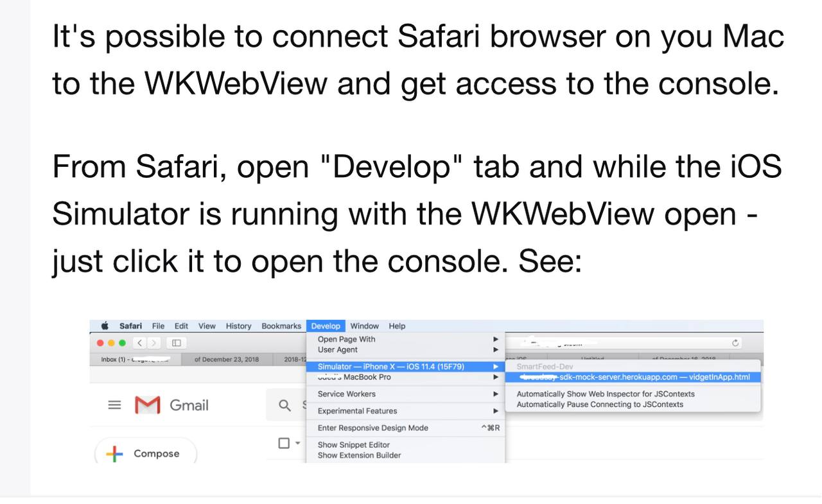Go forward with Safari's forward arrow

[x=153, y=343]
